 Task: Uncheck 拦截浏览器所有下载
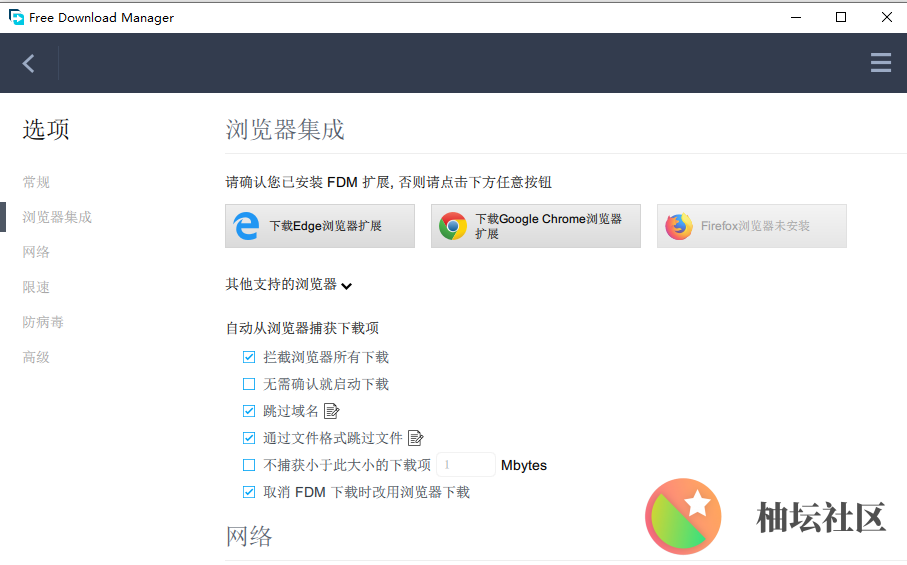point(249,357)
